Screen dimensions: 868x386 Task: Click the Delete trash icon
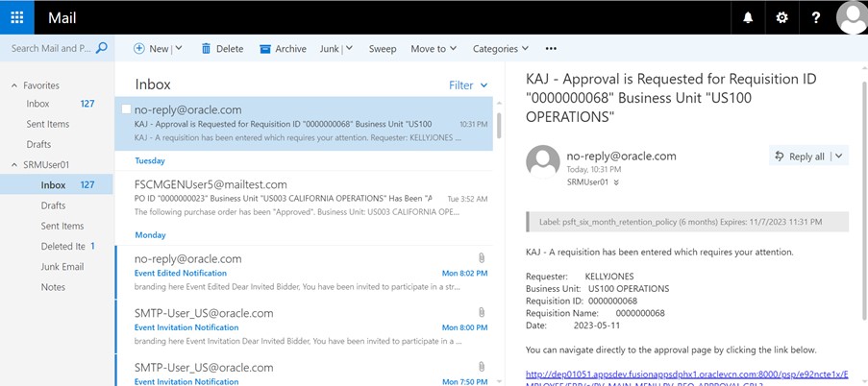click(x=206, y=49)
